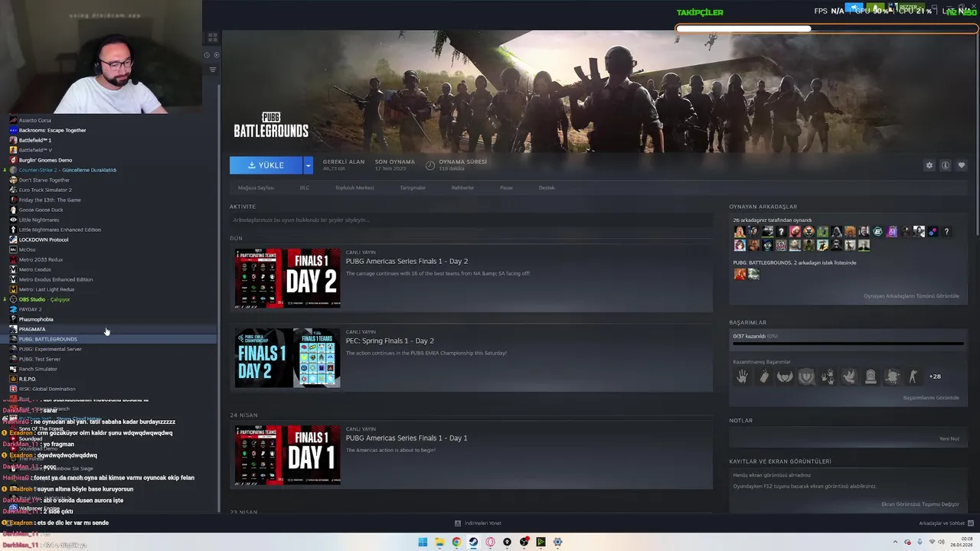The image size is (980, 551).
Task: Open game settings gear icon
Action: coord(929,165)
